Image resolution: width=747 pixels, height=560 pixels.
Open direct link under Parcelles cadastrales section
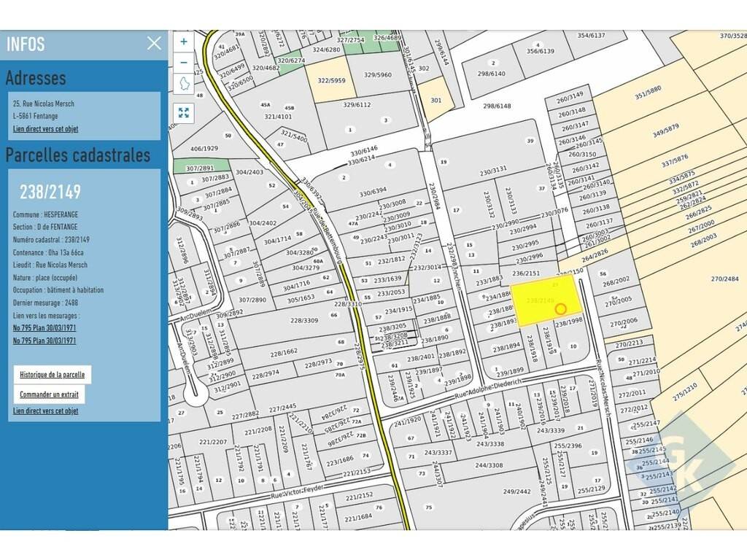point(45,411)
